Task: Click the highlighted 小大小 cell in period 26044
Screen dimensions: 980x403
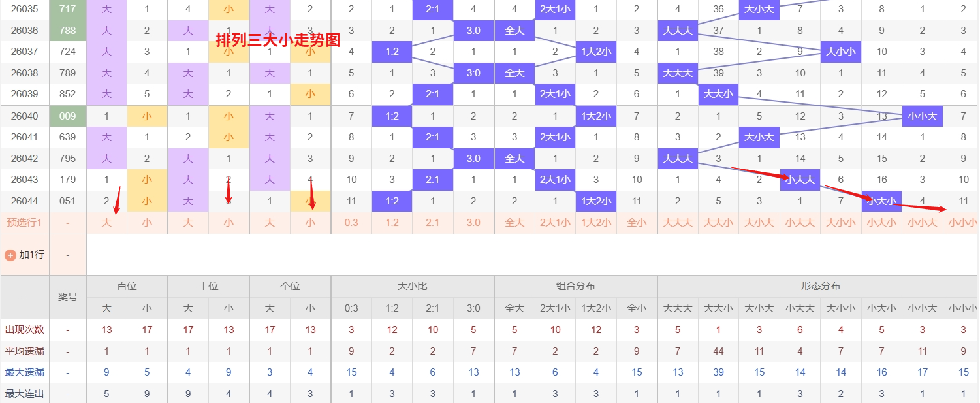Action: 881,201
